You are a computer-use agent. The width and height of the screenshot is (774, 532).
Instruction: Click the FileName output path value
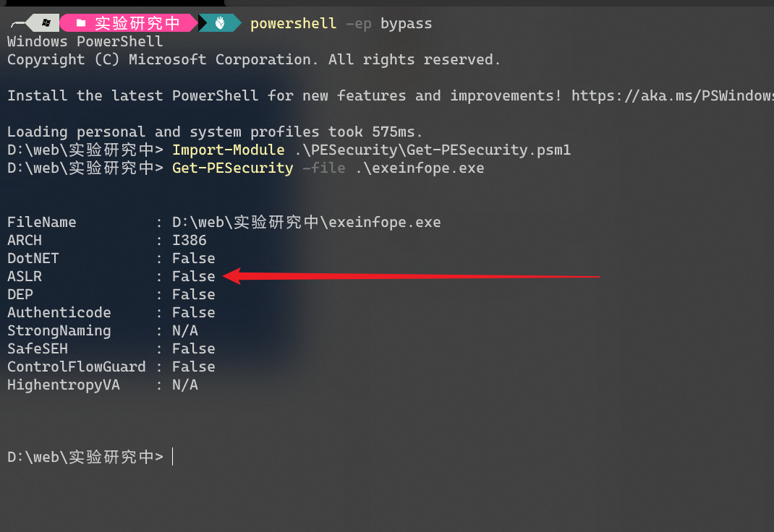click(307, 223)
